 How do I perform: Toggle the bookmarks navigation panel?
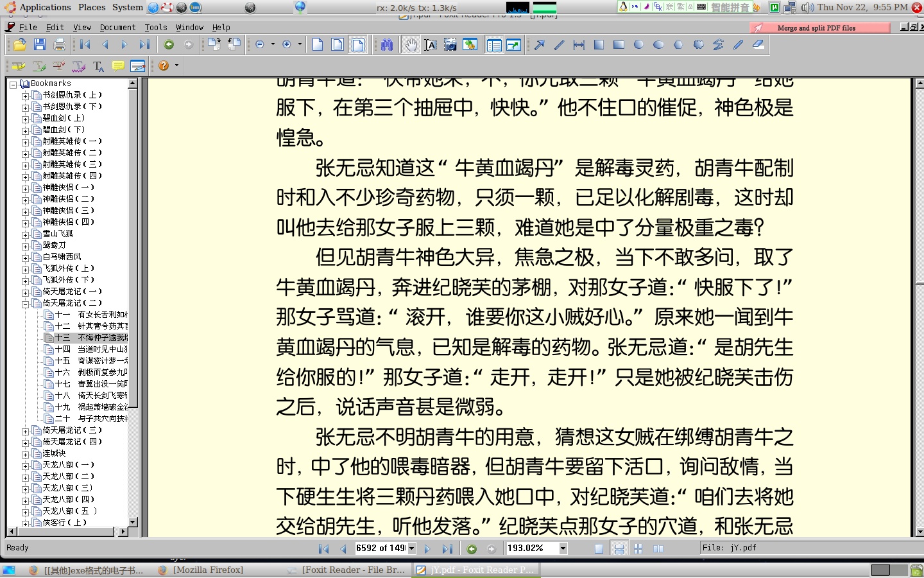[x=494, y=44]
